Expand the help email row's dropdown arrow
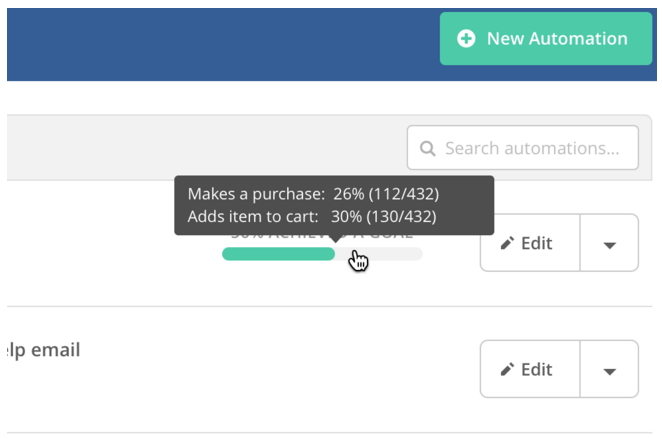 609,371
